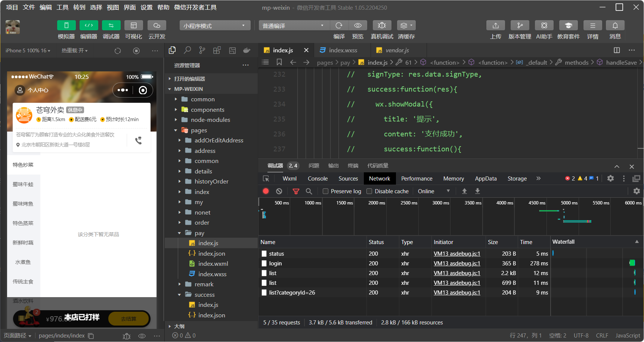Open the DevTools settings gear

pyautogui.click(x=610, y=178)
